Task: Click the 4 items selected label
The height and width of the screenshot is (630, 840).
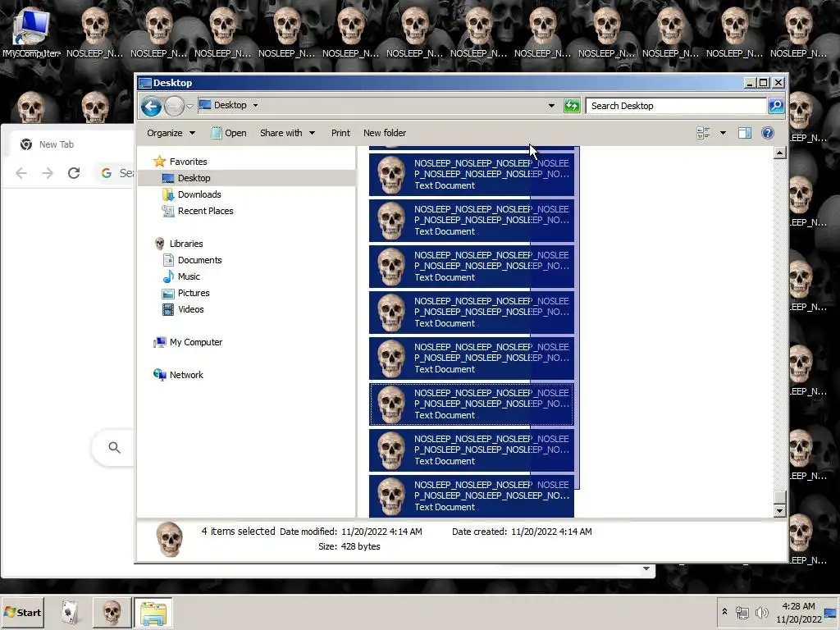Action: 238,532
